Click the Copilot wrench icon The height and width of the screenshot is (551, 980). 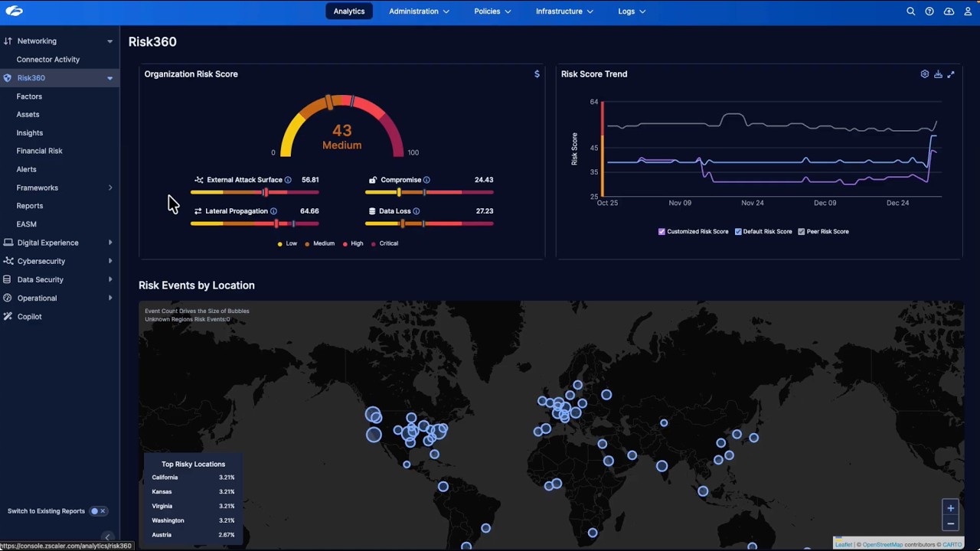[x=8, y=317]
